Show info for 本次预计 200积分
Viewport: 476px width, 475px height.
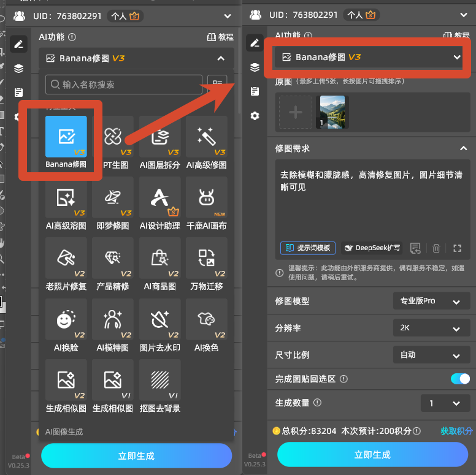pos(416,431)
